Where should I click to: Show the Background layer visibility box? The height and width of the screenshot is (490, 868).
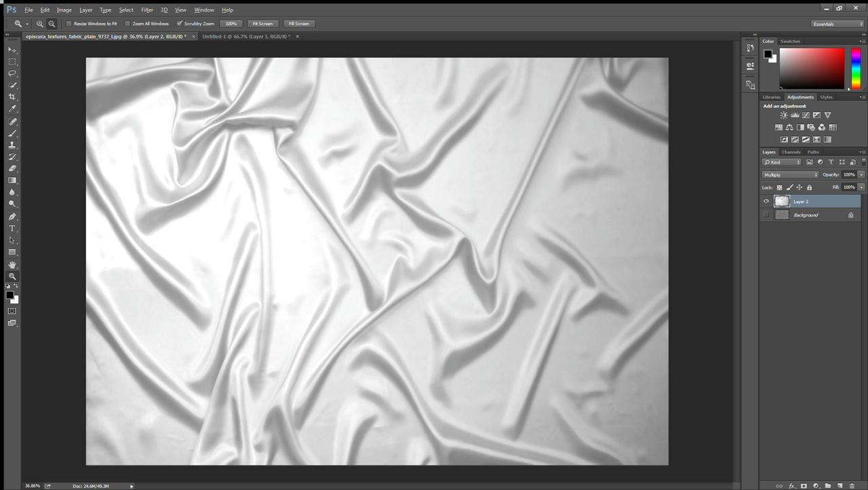pos(766,215)
